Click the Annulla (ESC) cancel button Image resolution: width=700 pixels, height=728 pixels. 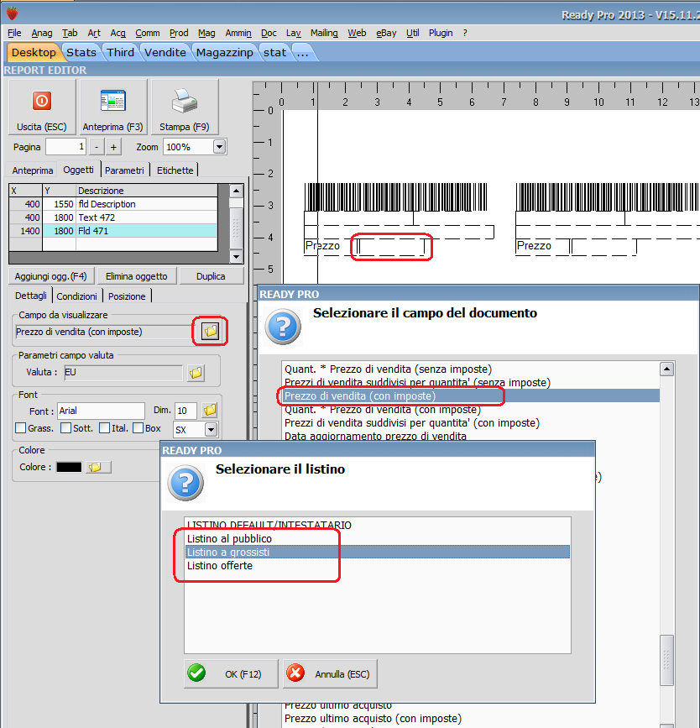tap(330, 673)
